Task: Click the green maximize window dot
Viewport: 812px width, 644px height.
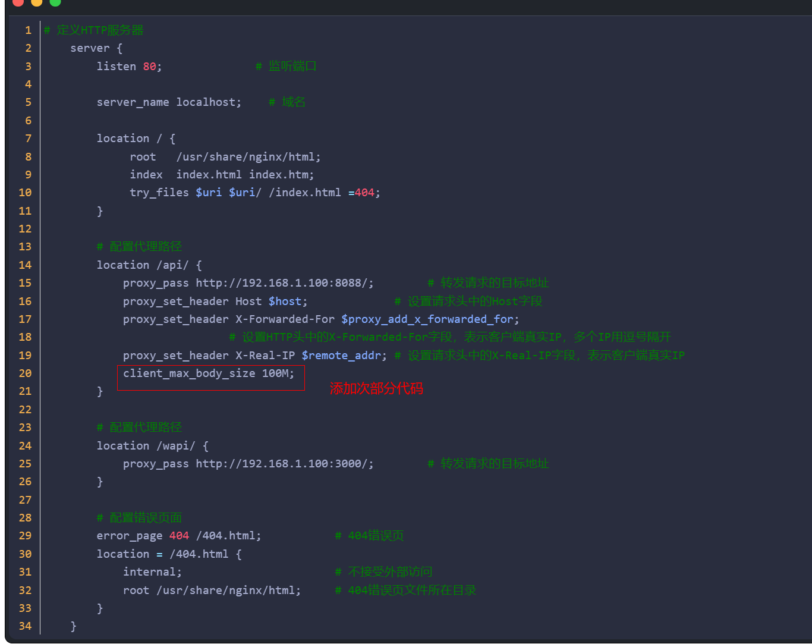Action: point(55,2)
